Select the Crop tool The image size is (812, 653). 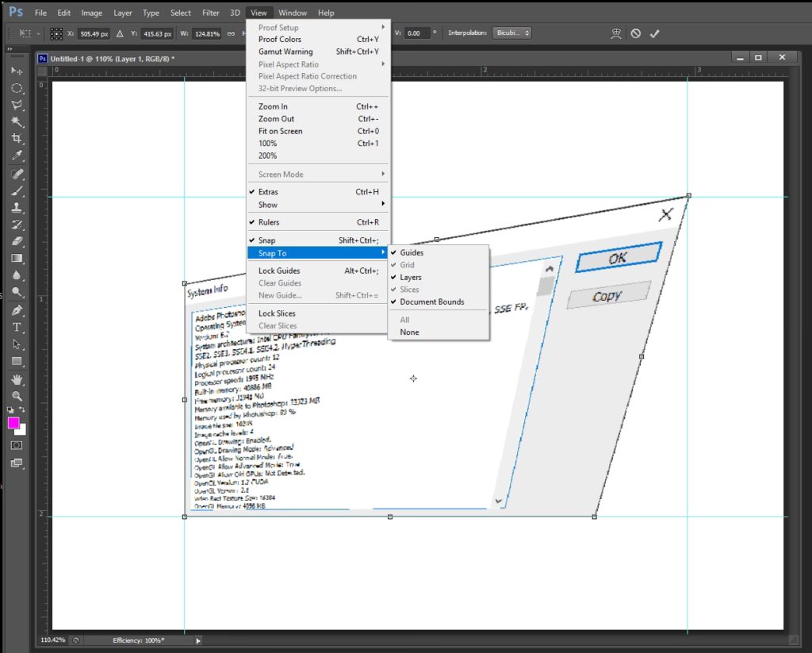point(17,139)
